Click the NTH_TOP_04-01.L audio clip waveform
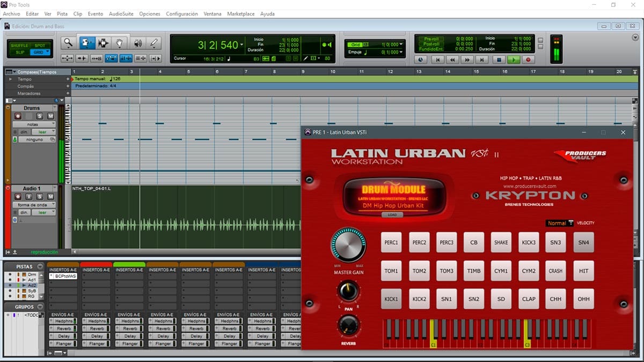 click(x=185, y=224)
